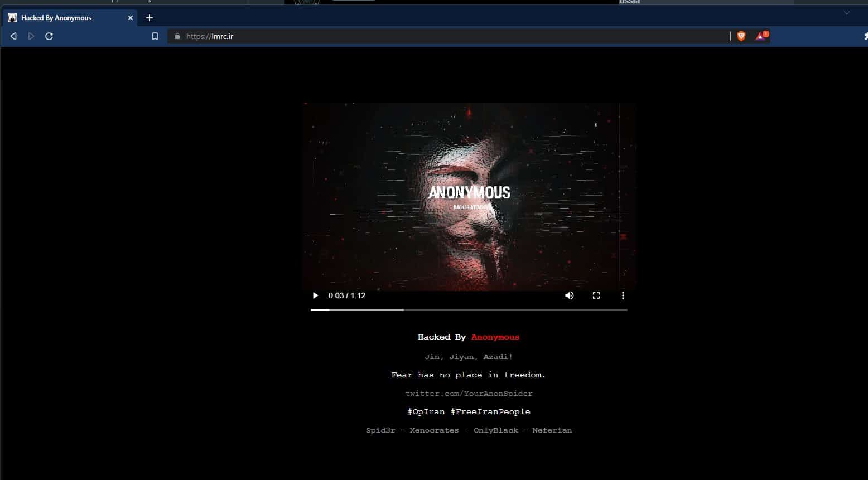Click the Spid3r - Xenocrates credits line
The image size is (868, 480).
click(469, 430)
